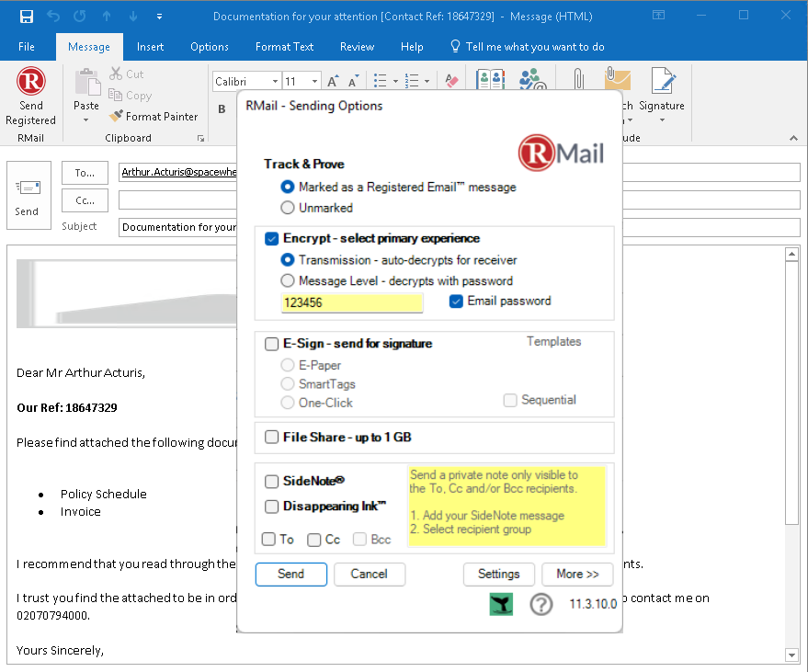Click the To... recipients button
The image size is (808, 672).
click(x=85, y=173)
